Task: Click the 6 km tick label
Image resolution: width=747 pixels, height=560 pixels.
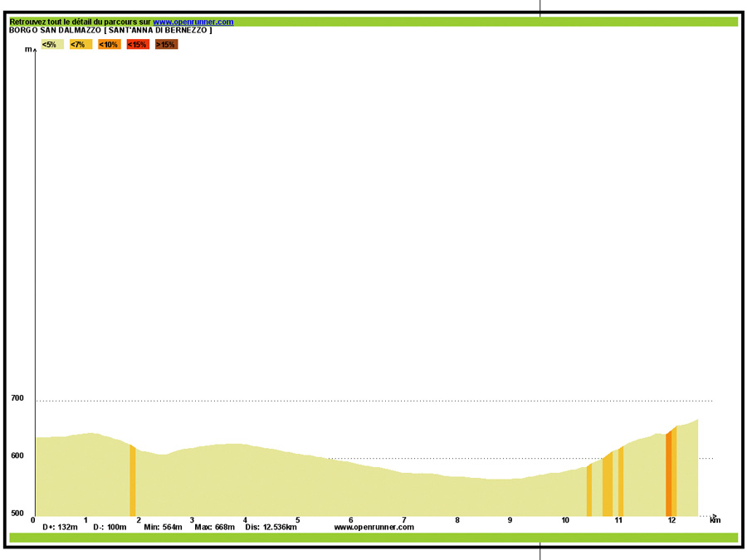Action: [351, 520]
